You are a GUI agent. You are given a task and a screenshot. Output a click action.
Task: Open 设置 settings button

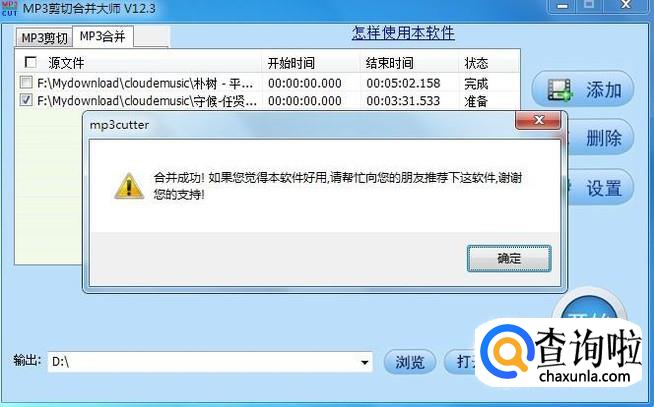(601, 188)
